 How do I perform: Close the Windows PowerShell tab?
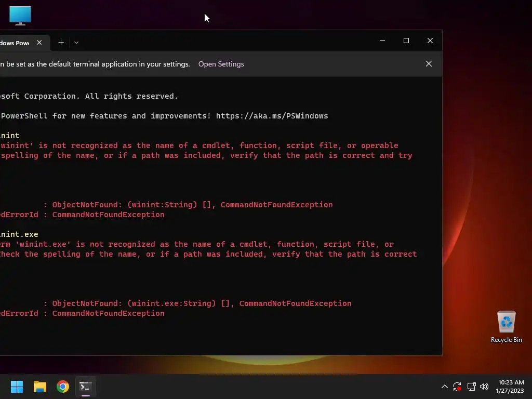(x=39, y=43)
